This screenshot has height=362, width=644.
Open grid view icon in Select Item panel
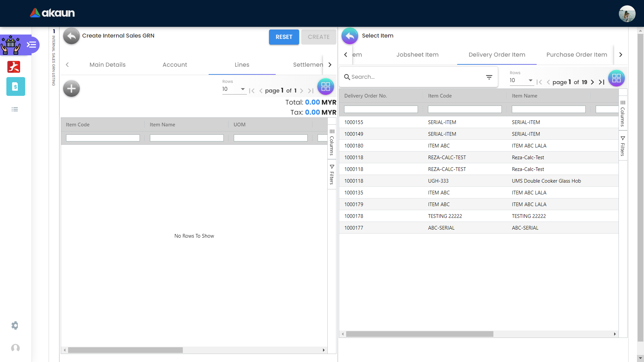pyautogui.click(x=616, y=78)
